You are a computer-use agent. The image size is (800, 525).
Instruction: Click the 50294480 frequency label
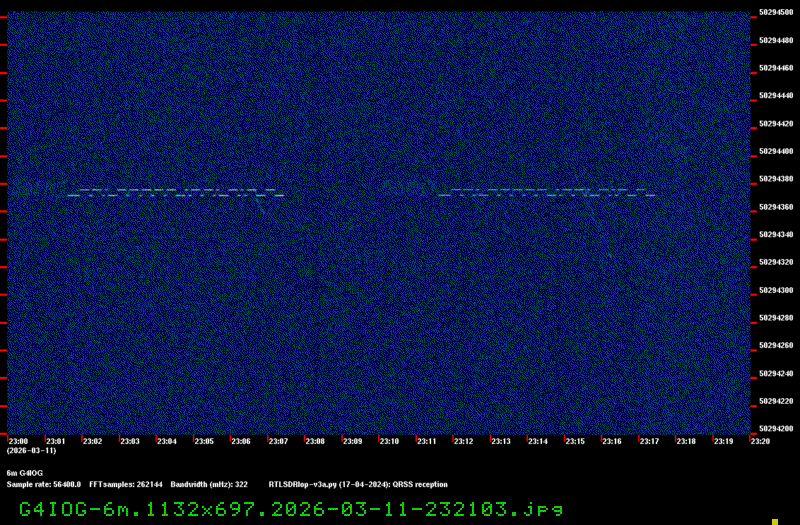pos(776,40)
